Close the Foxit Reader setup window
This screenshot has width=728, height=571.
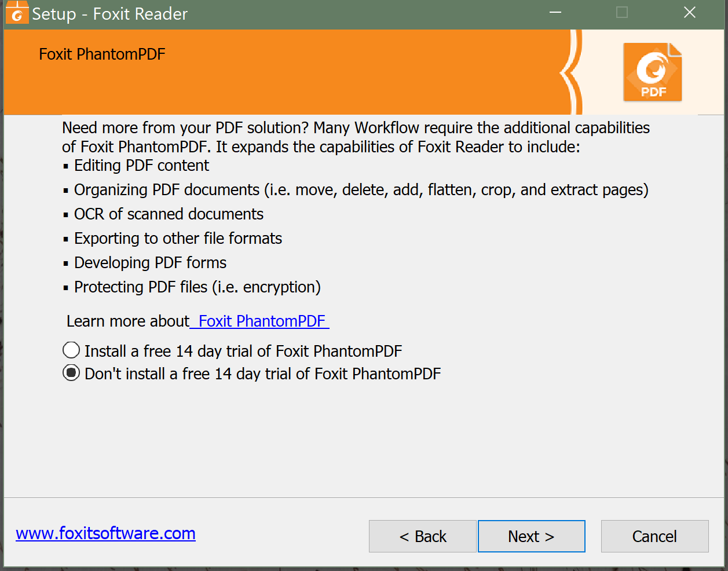(689, 13)
